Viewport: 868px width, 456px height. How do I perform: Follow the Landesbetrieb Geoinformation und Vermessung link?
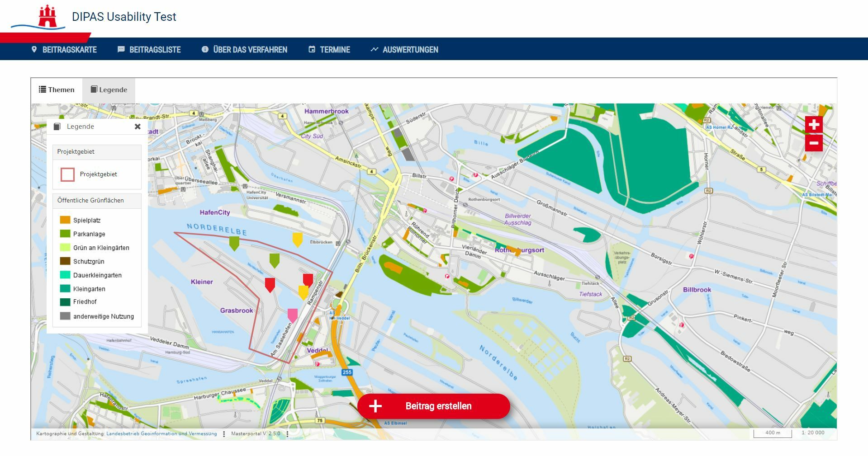coord(161,433)
